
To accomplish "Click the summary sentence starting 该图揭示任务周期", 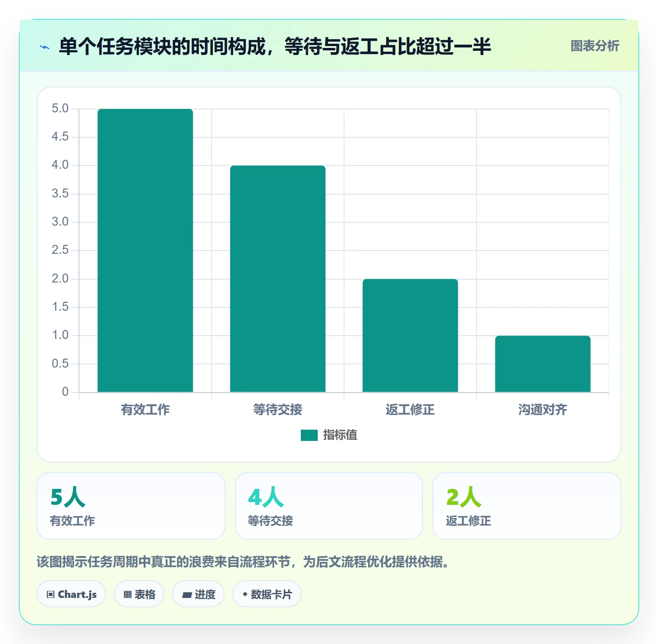I will coord(243,562).
